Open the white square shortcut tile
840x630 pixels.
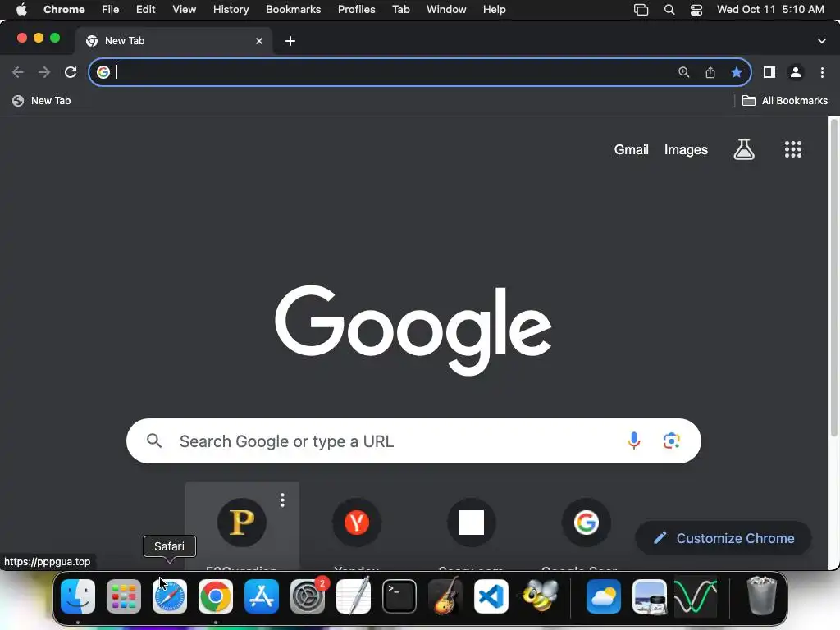tap(472, 523)
